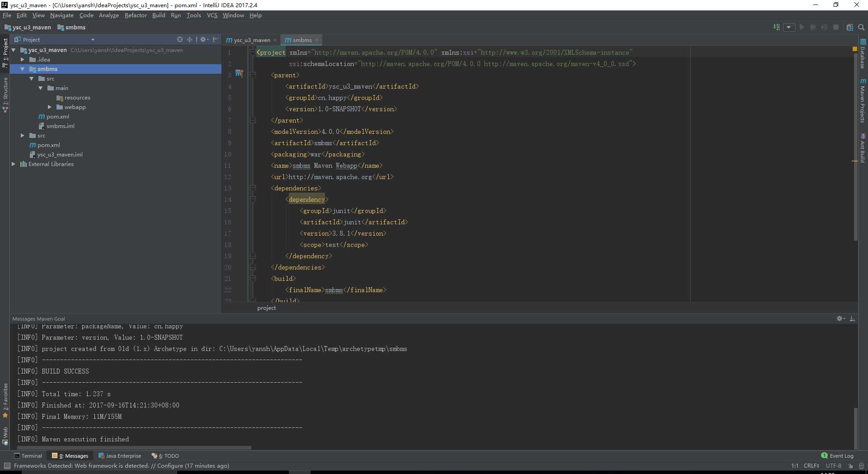The image size is (868, 474).
Task: Click the Run play icon
Action: [x=802, y=27]
